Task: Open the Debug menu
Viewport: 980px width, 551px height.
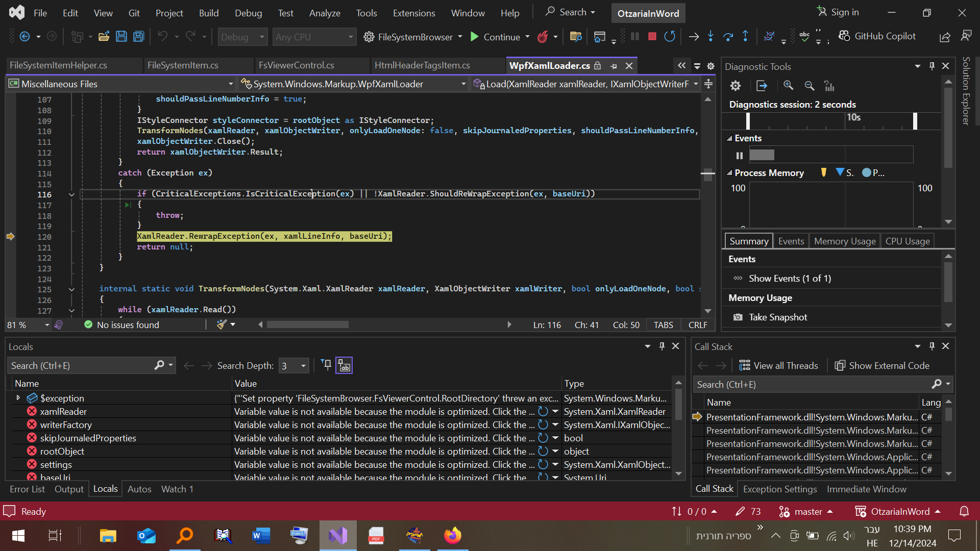Action: pyautogui.click(x=248, y=13)
